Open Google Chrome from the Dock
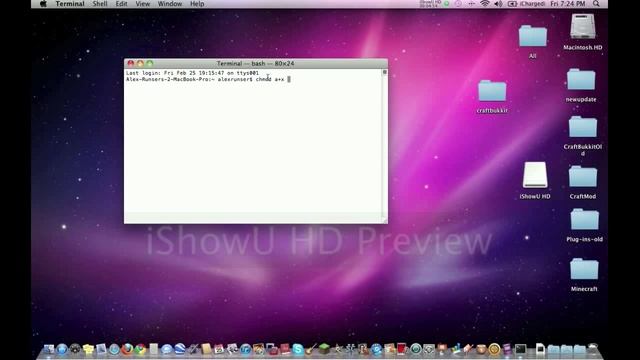640x360 pixels. pyautogui.click(x=140, y=349)
